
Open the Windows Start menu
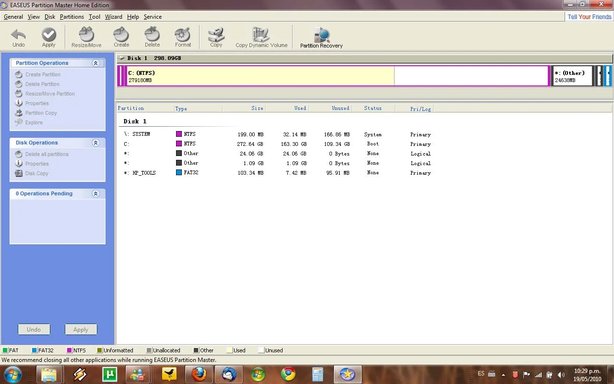13,375
